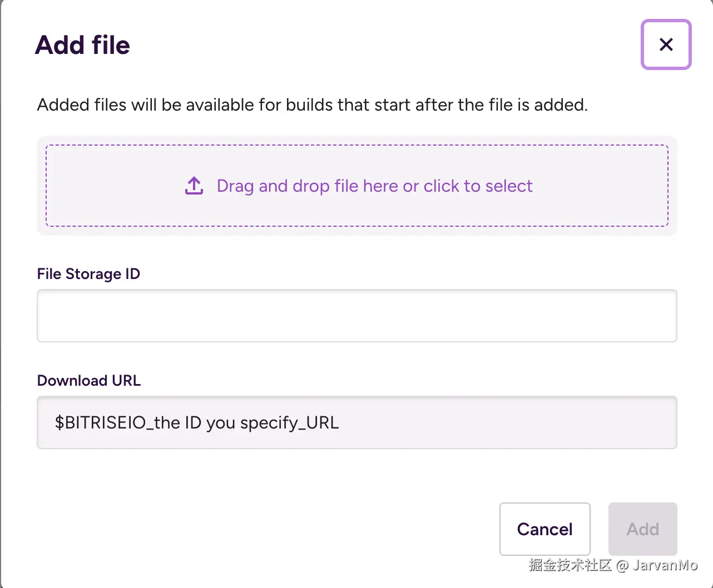This screenshot has width=713, height=588.
Task: Click blank dialog area left of Cancel
Action: click(278, 528)
